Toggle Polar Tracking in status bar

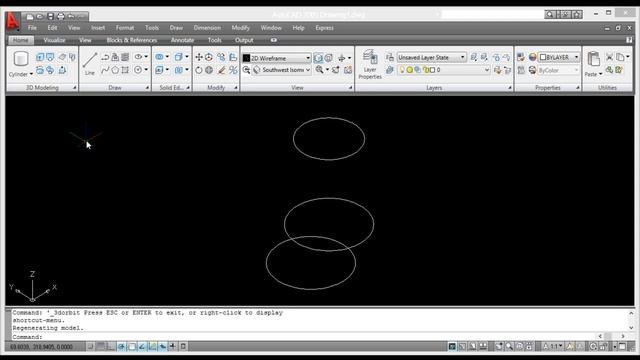tap(121, 347)
